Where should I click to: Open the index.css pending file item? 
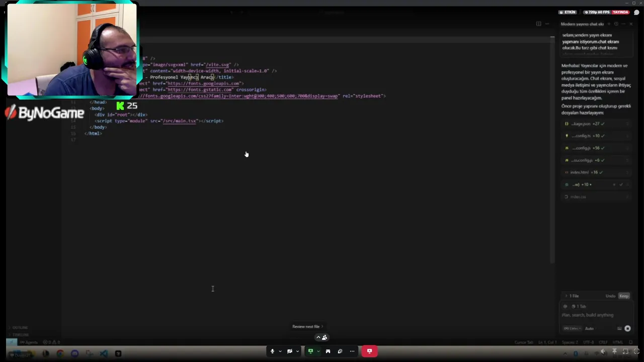point(597,197)
